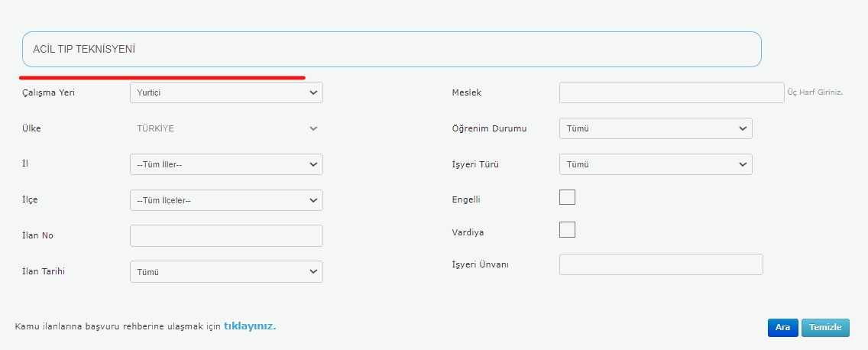Click the Öğrenim Durumu label text
The image size is (868, 350).
pyautogui.click(x=489, y=128)
